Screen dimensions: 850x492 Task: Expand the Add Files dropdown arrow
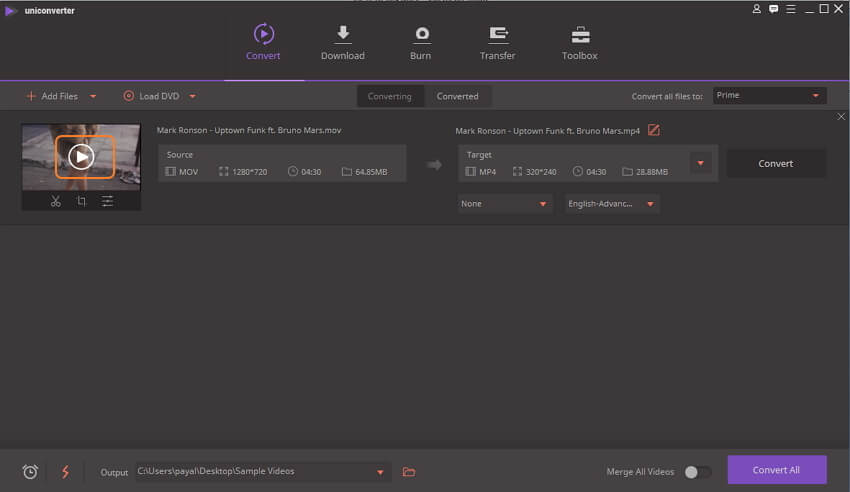coord(93,96)
